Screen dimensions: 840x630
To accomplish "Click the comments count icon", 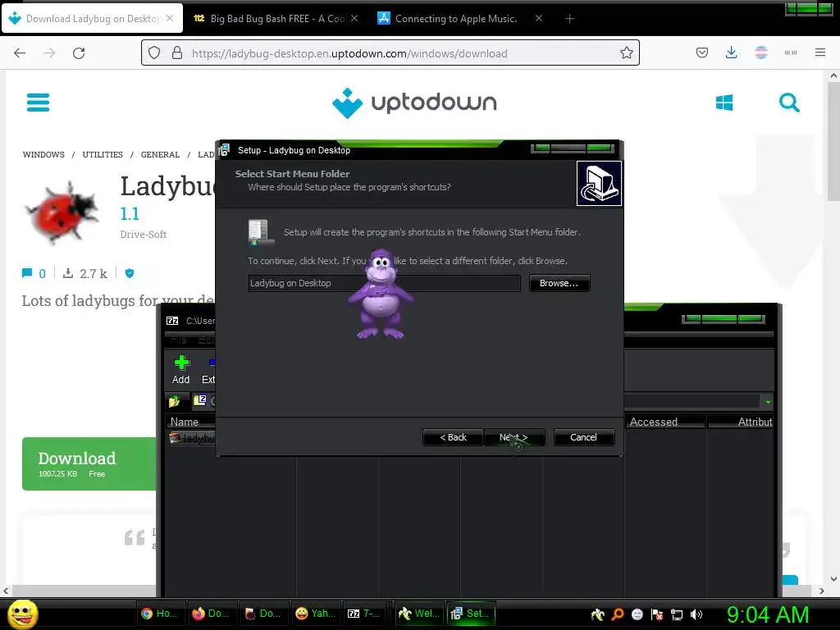I will [27, 273].
